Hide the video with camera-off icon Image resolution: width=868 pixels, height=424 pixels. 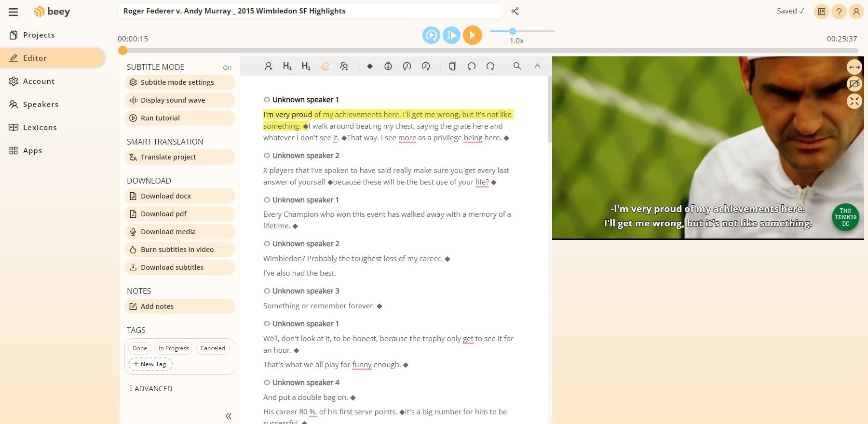coord(854,84)
